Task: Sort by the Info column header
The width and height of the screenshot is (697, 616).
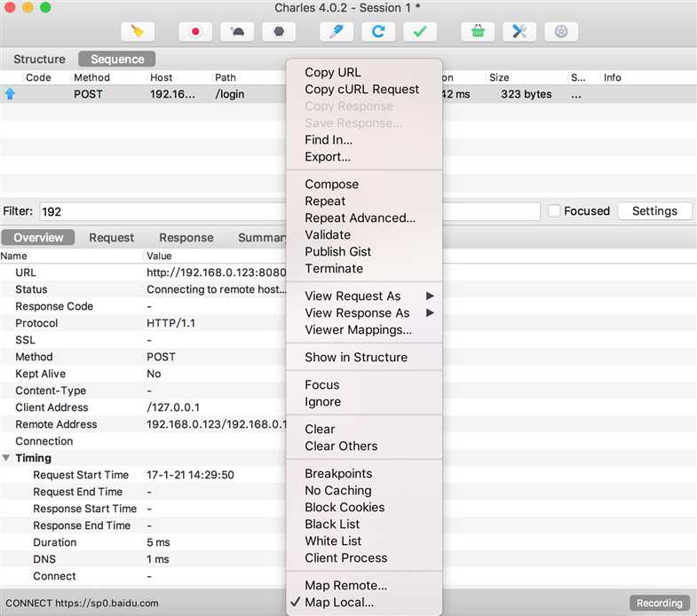Action: click(x=612, y=77)
